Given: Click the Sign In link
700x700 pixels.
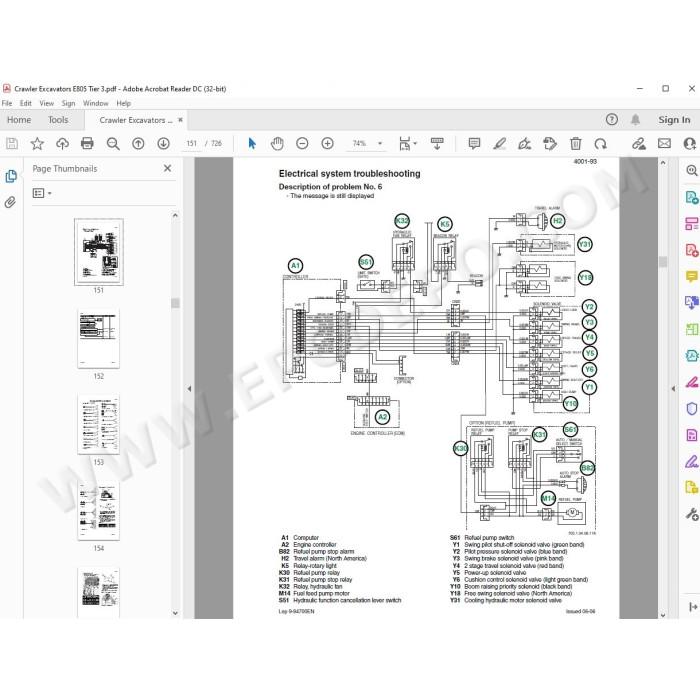Looking at the screenshot, I should [674, 120].
